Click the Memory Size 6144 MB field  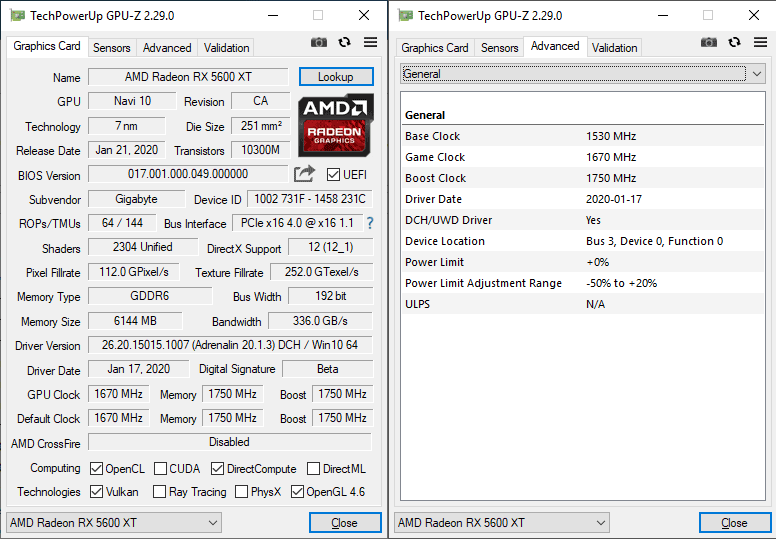(135, 321)
